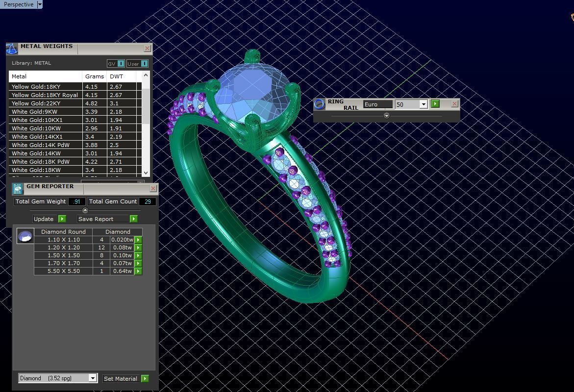Click green arrow on 1.50 X 1.50 row
574x392 pixels.
(x=138, y=255)
